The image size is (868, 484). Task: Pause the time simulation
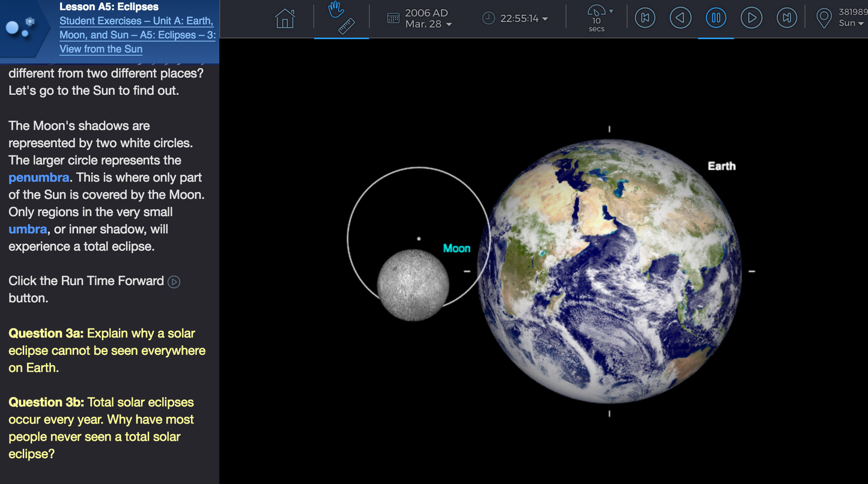click(715, 18)
